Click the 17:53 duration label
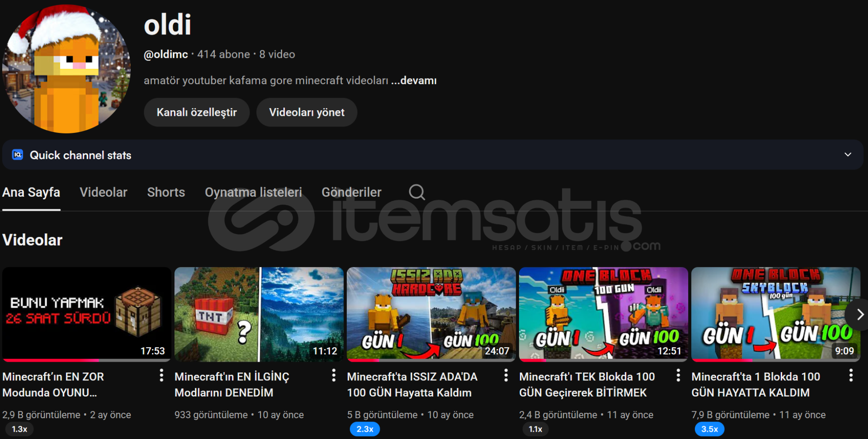This screenshot has height=439, width=868. [x=153, y=351]
